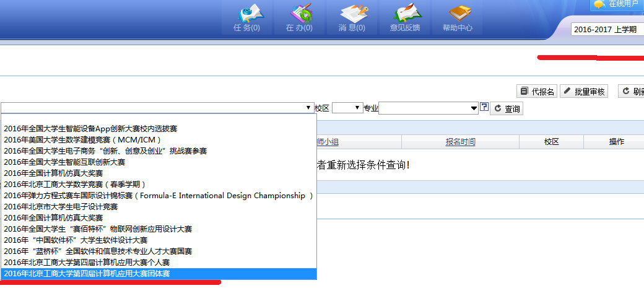Pick 2016年"中国软件杯"大学生软件设计大赛 option

76,240
